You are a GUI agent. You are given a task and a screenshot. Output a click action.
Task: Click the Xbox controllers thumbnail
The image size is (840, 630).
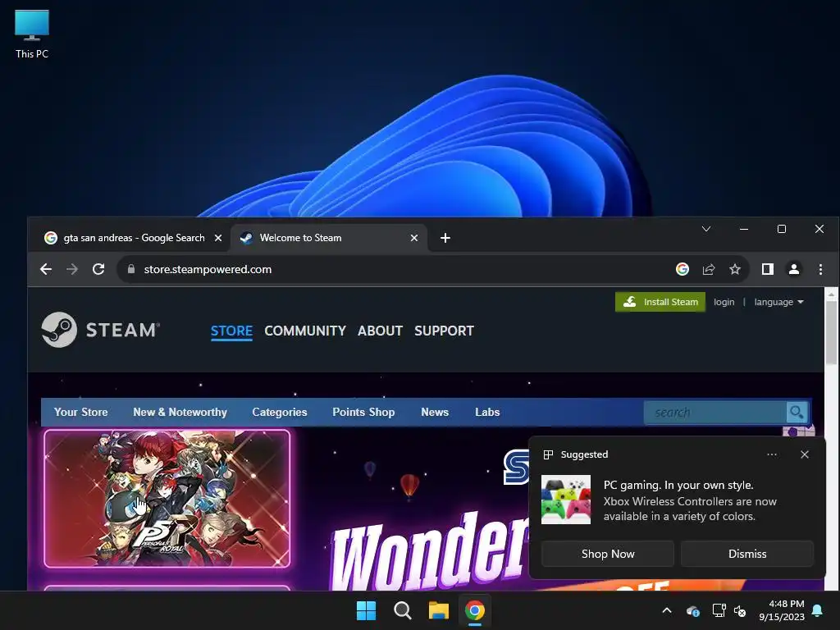(566, 500)
